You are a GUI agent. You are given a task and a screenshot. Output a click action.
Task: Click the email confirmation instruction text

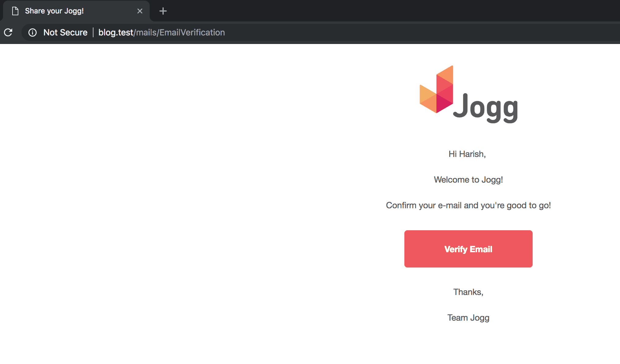pos(469,205)
